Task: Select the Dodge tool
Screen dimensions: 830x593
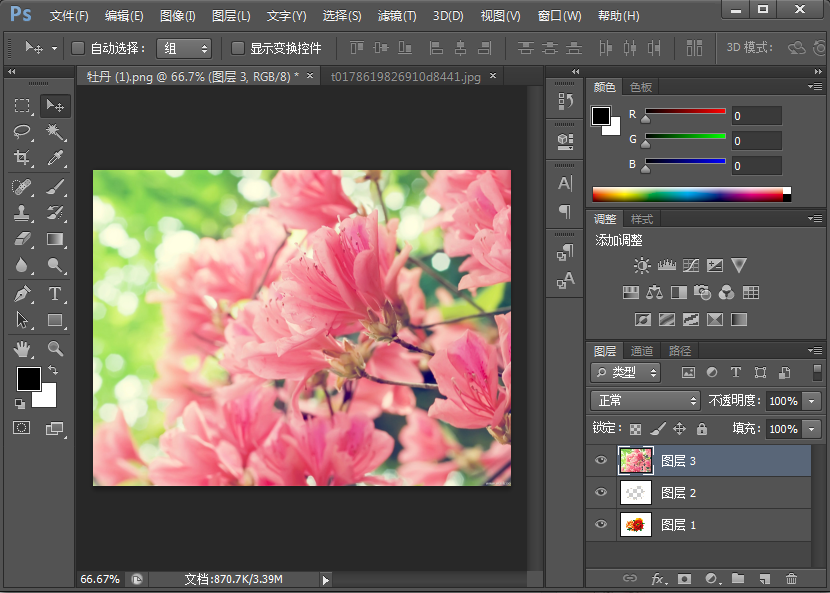Action: (55, 265)
